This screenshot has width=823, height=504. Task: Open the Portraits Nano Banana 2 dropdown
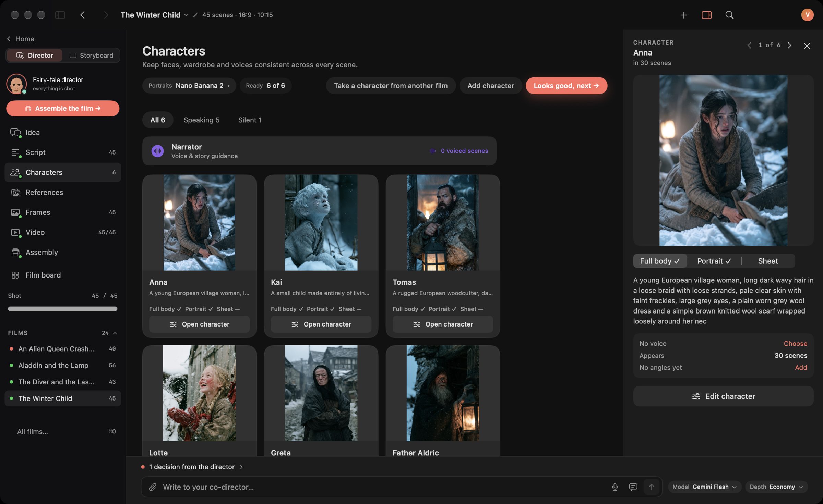click(x=189, y=85)
